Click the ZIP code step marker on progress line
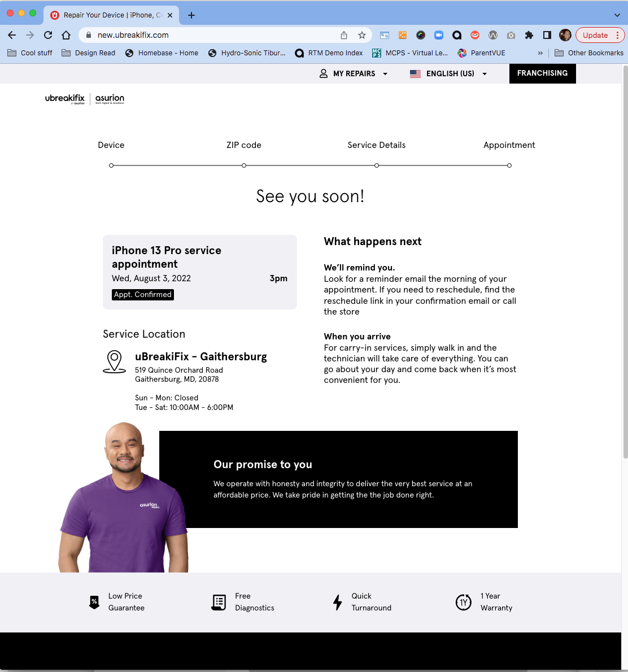Image resolution: width=628 pixels, height=672 pixels. tap(244, 165)
